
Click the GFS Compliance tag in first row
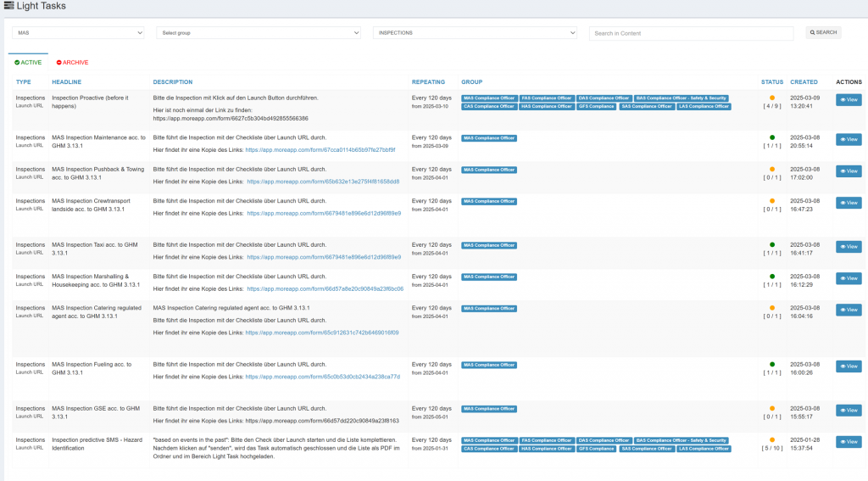tap(596, 106)
